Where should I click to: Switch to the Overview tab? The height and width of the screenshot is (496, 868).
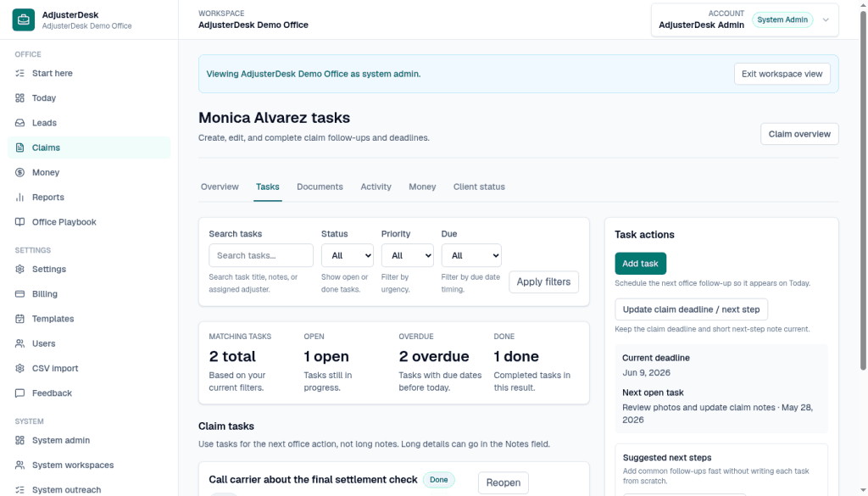coord(220,187)
